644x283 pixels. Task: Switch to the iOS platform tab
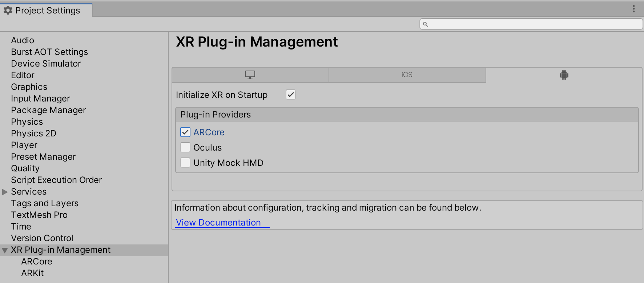click(407, 75)
